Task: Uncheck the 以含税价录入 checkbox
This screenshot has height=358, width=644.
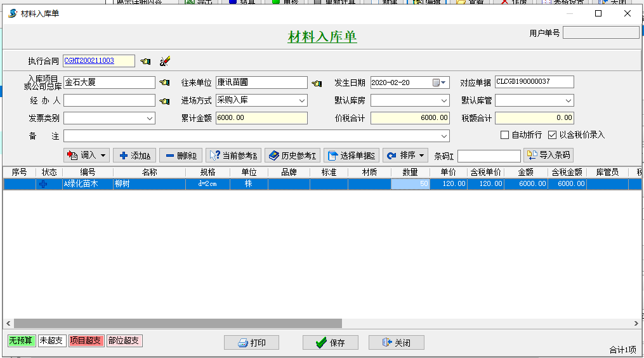Action: pyautogui.click(x=553, y=135)
